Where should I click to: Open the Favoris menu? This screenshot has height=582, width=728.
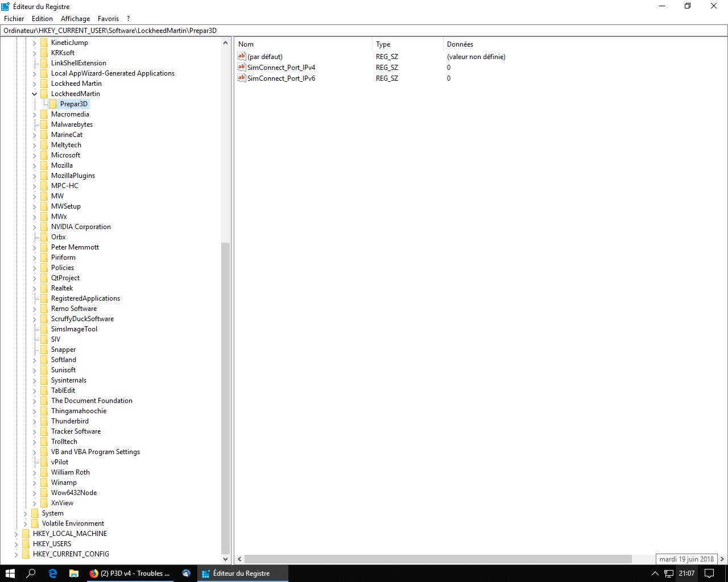point(108,19)
